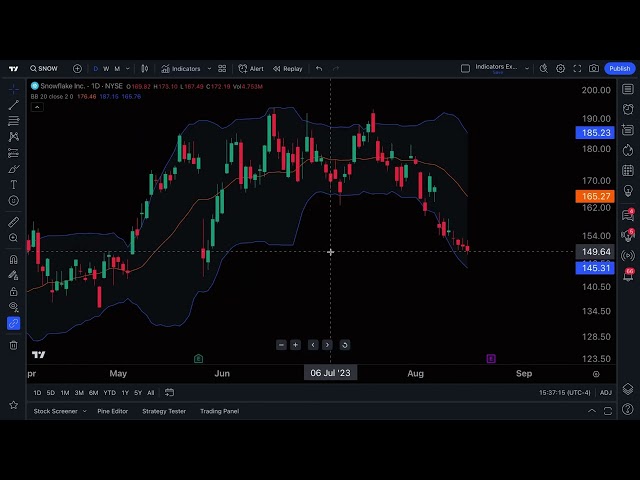Image resolution: width=640 pixels, height=480 pixels.
Task: Open the Pine Editor tab
Action: pyautogui.click(x=113, y=411)
